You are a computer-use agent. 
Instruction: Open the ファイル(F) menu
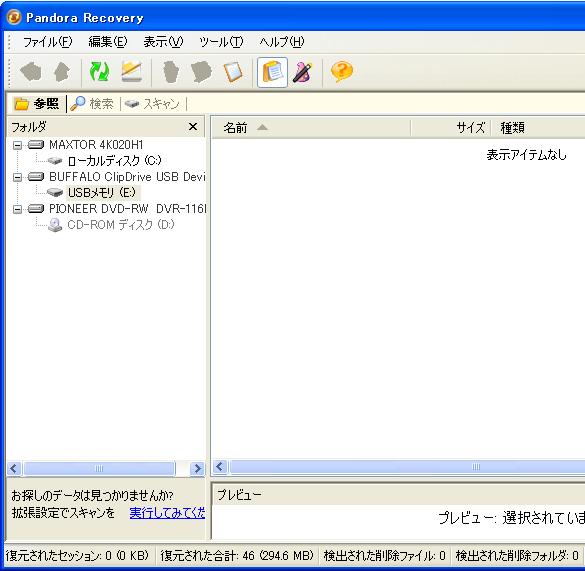click(x=47, y=42)
